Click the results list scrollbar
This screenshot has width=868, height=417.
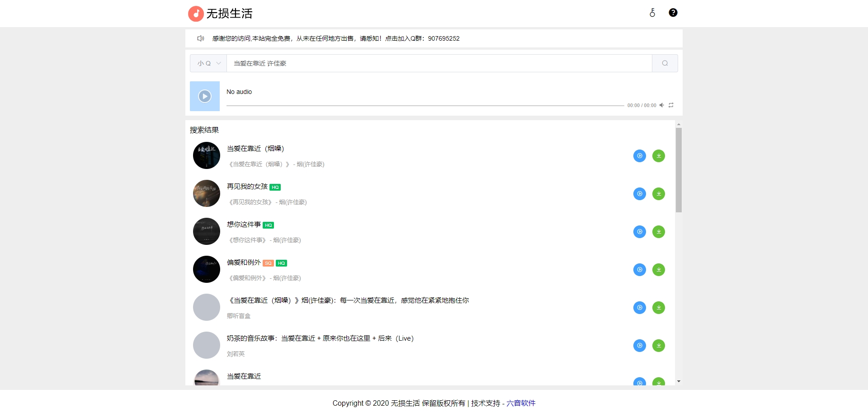point(679,169)
